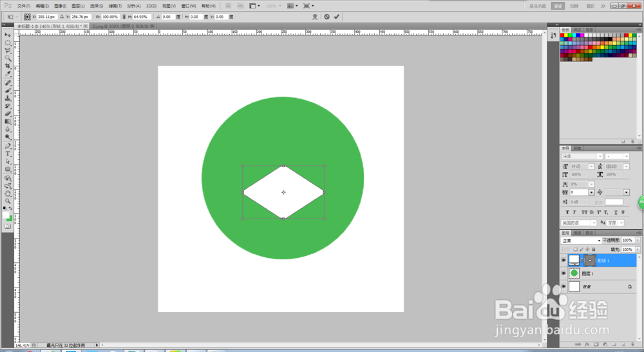This screenshot has height=352, width=644.
Task: Add a layer style with fx button
Action: click(587, 345)
